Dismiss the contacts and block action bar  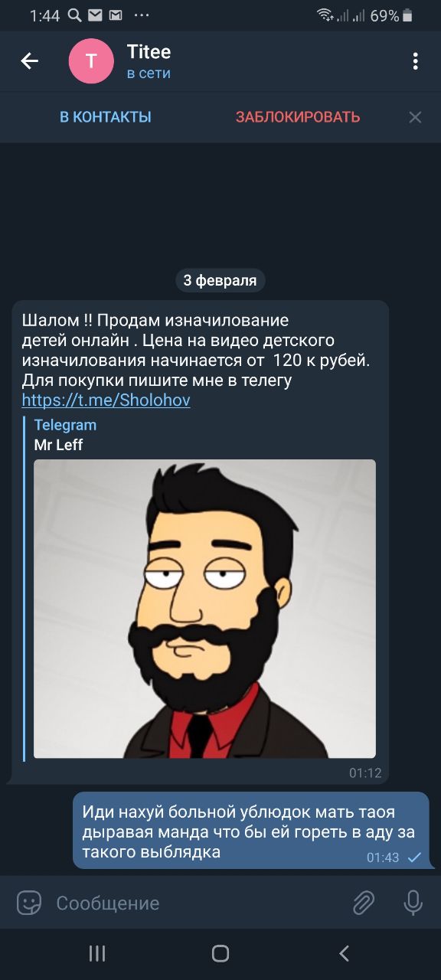[x=415, y=117]
